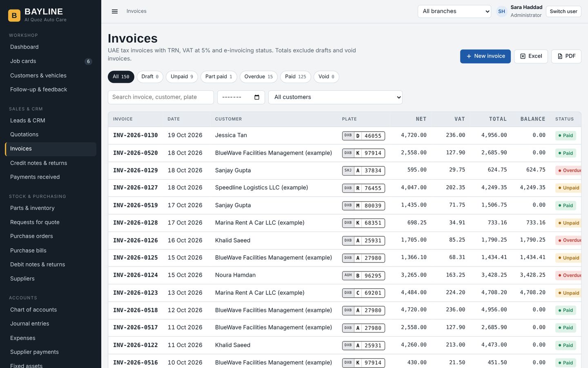Click the New invoice button
Screen dimensions: 588x368
486,56
